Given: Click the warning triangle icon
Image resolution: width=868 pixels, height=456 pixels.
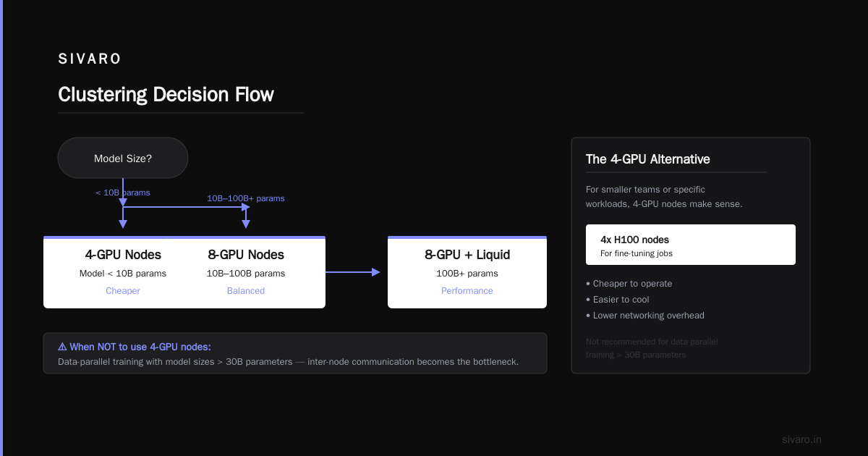Looking at the screenshot, I should tap(62, 347).
